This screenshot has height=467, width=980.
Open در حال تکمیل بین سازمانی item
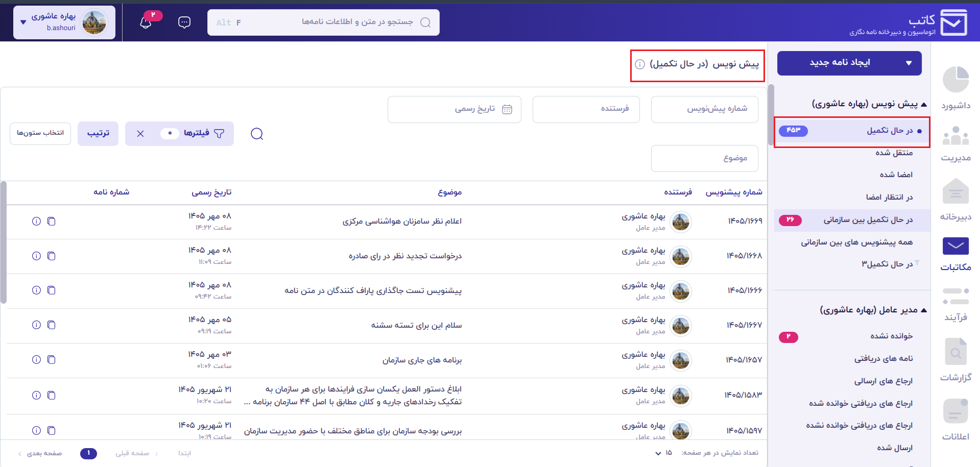(x=852, y=220)
